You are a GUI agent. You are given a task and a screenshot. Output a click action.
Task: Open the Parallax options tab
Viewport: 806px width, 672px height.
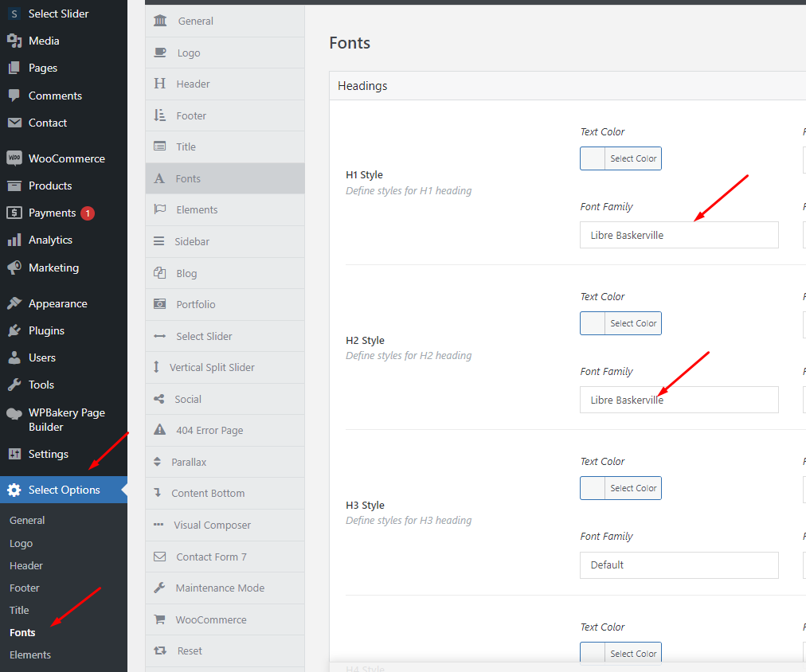coord(225,462)
